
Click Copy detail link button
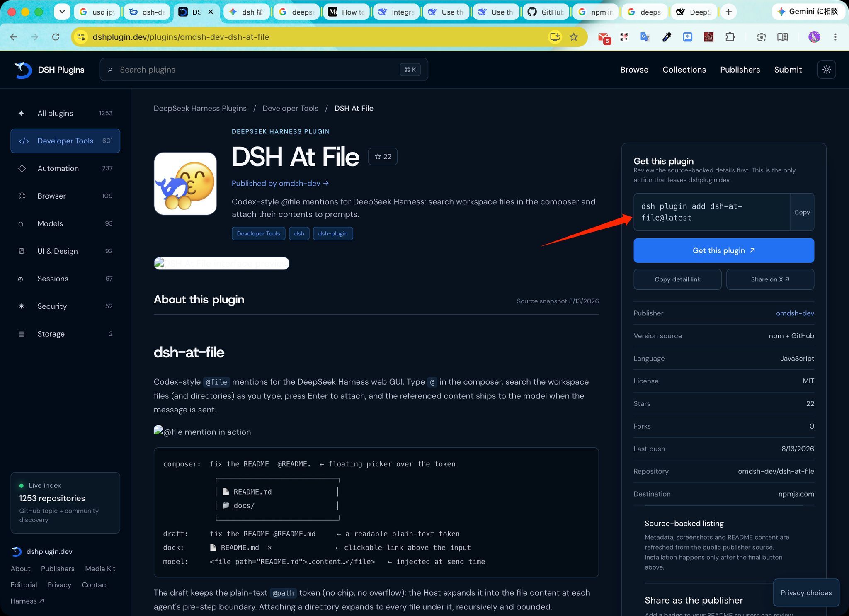point(677,279)
